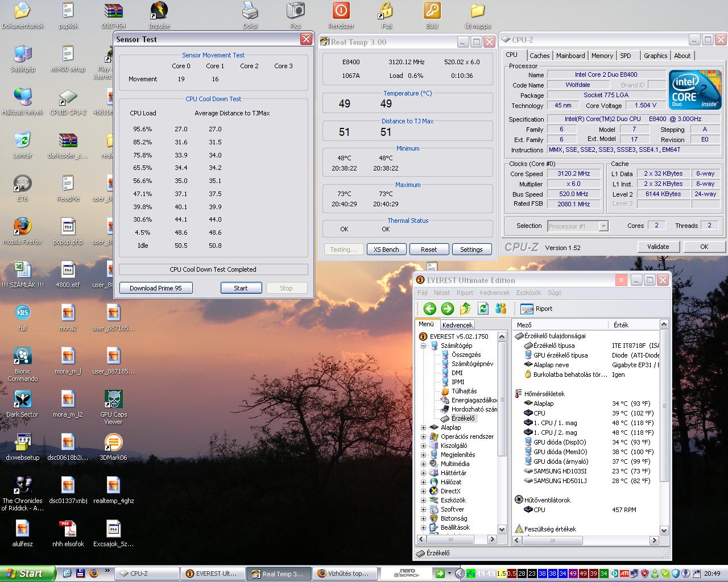728x582 pixels.
Task: Select the Impulse desktop icon
Action: point(159,15)
